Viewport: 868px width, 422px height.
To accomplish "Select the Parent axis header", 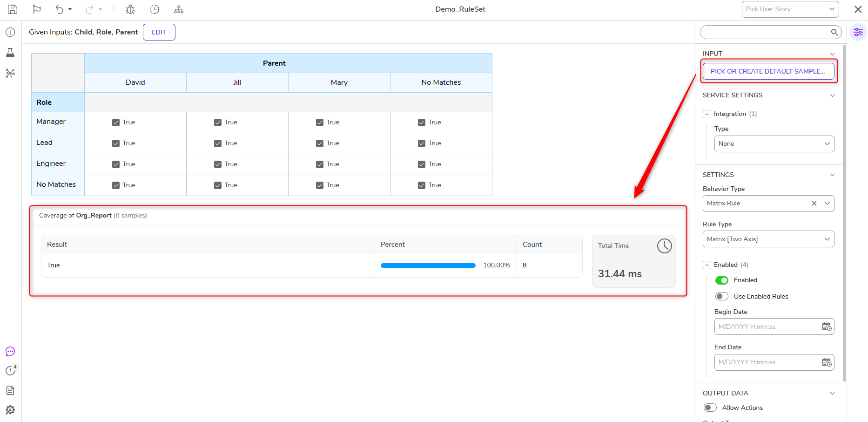I will (x=288, y=63).
